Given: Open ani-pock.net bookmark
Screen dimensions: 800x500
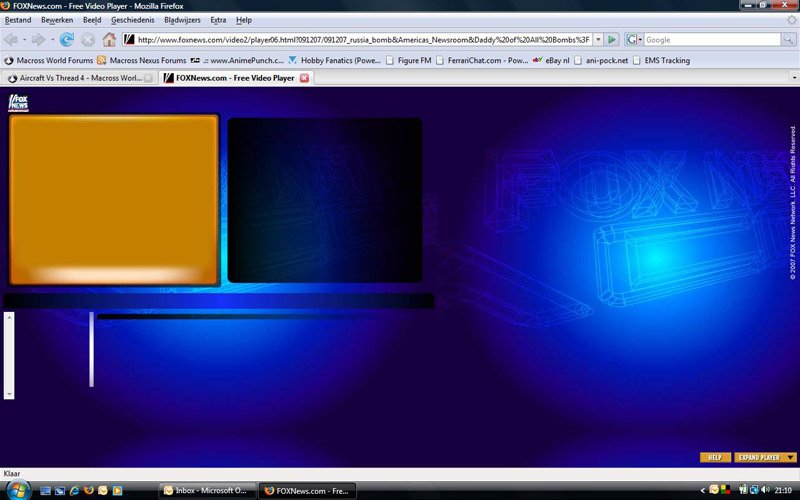Looking at the screenshot, I should (601, 60).
